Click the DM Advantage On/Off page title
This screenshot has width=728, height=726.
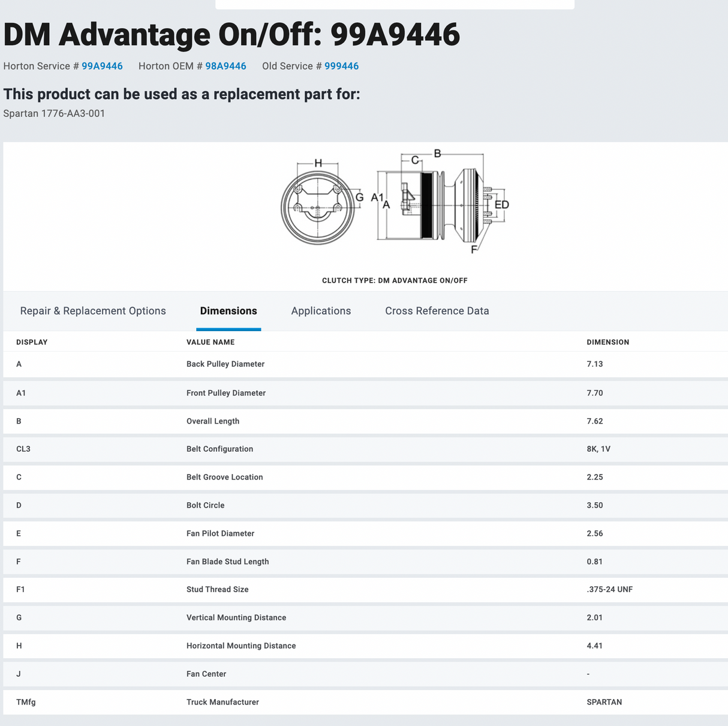pyautogui.click(x=231, y=34)
